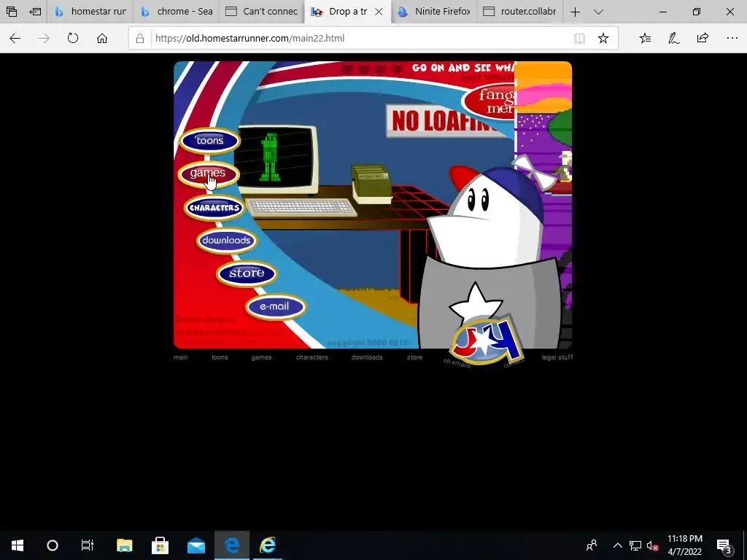Click the 20th anniversary star logo badge
The width and height of the screenshot is (747, 560).
click(487, 341)
